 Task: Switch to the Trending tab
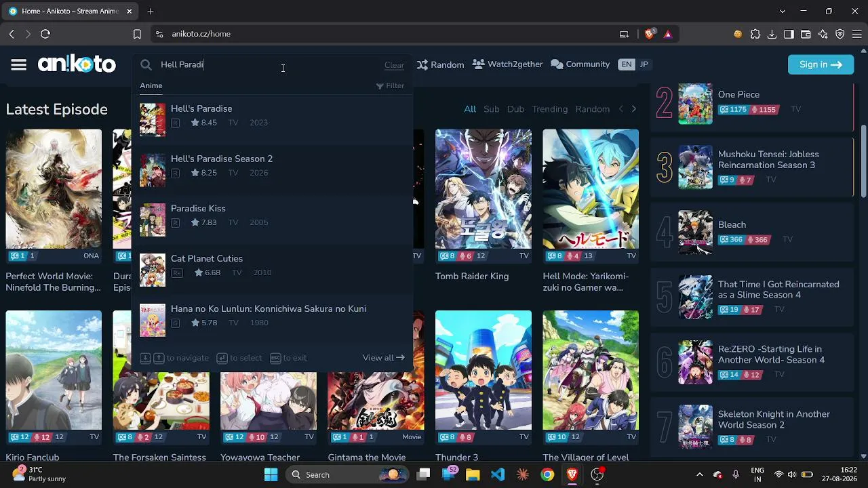(550, 109)
